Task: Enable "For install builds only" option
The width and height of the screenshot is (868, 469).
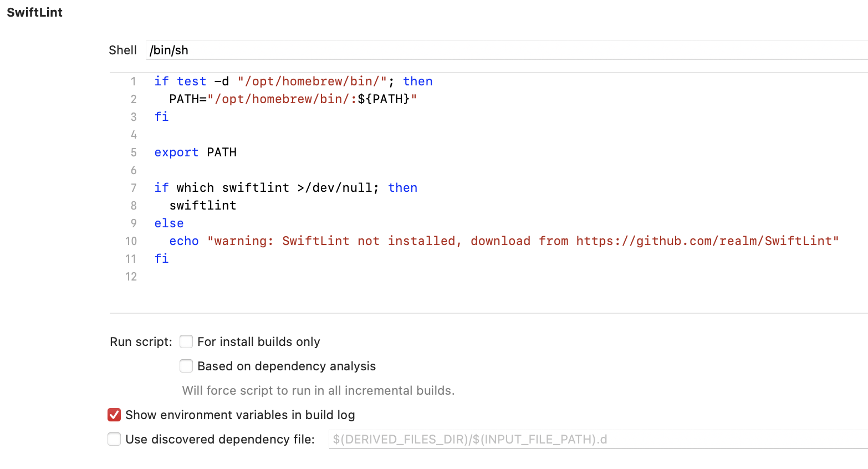Action: pyautogui.click(x=186, y=341)
